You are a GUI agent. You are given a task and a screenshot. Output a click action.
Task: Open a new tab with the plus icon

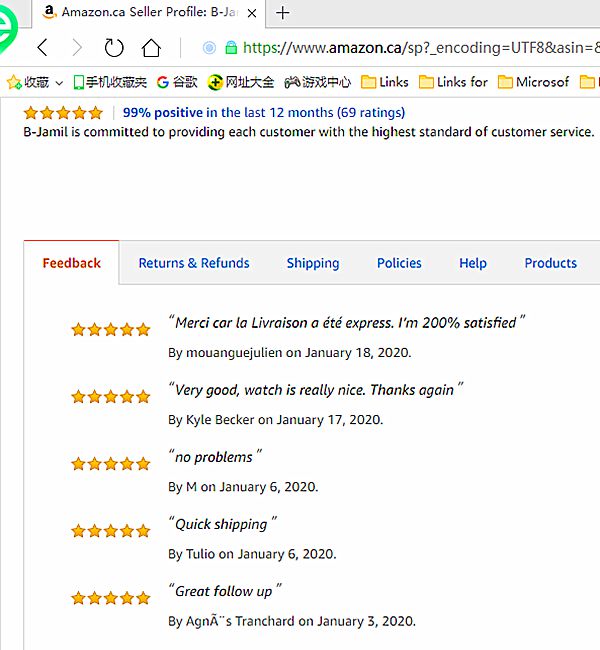(283, 13)
